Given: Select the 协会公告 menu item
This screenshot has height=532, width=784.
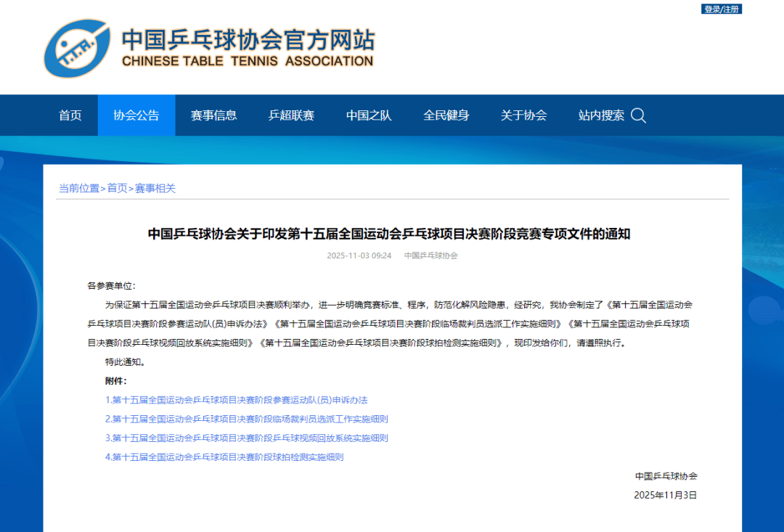Looking at the screenshot, I should coord(136,115).
